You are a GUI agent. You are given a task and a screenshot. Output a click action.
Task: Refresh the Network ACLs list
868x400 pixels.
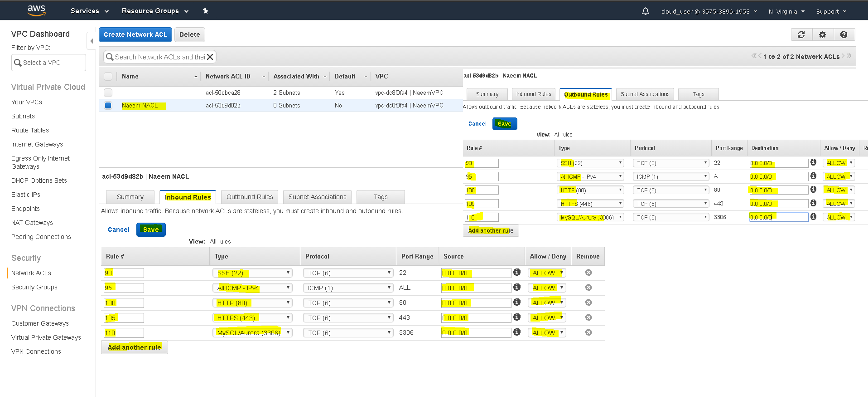[x=801, y=34]
